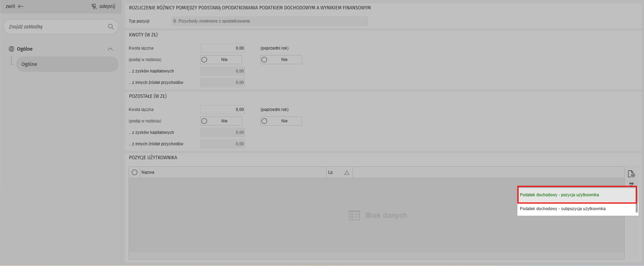Click dropdown arrow below add document icon
This screenshot has height=266, width=644.
pos(631,184)
